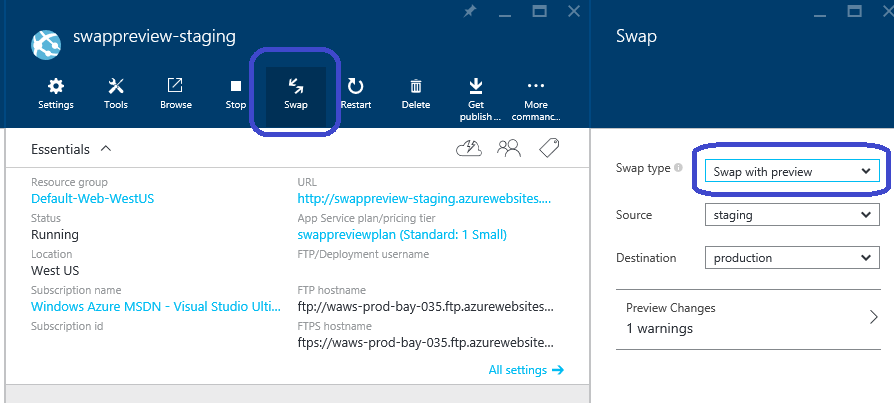Open the Default-Web-WestUS resource group link
Image resolution: width=894 pixels, height=403 pixels.
(92, 198)
